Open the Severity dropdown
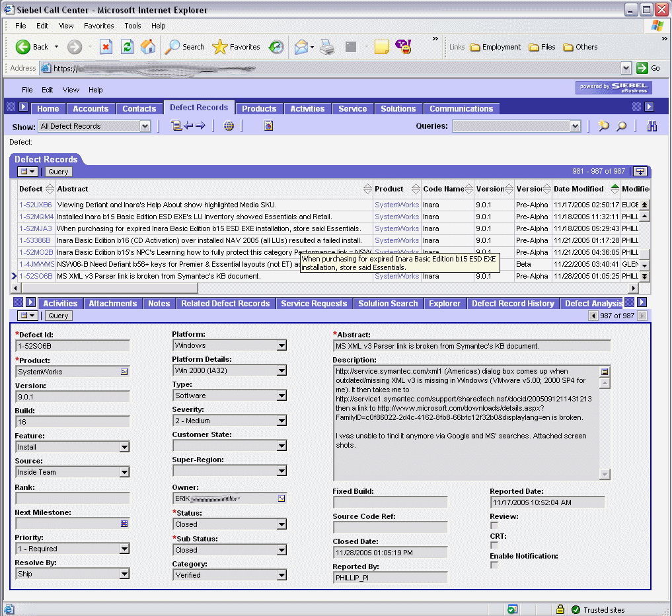672x616 pixels. 281,421
